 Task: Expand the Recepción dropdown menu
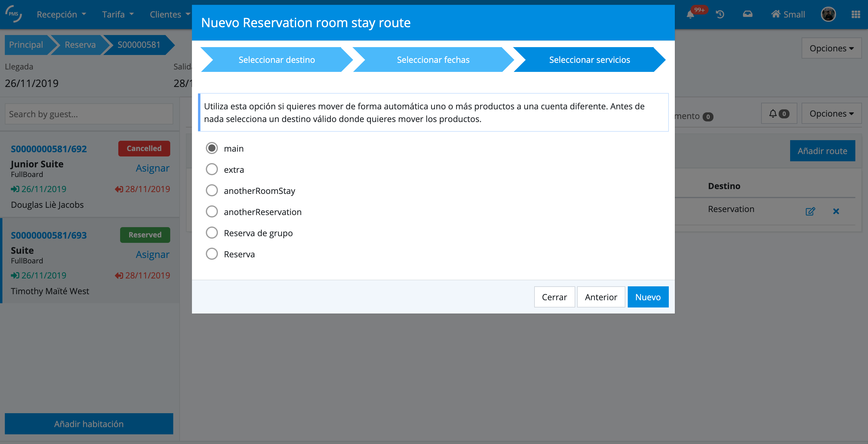click(x=61, y=14)
